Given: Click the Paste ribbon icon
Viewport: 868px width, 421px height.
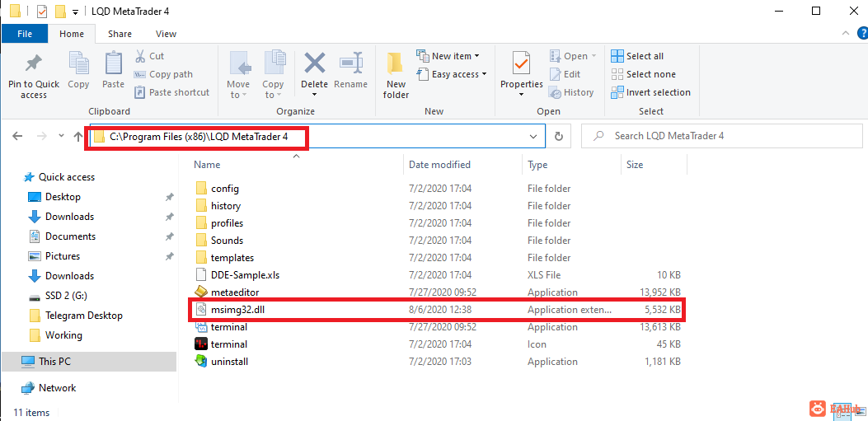Looking at the screenshot, I should pos(113,63).
